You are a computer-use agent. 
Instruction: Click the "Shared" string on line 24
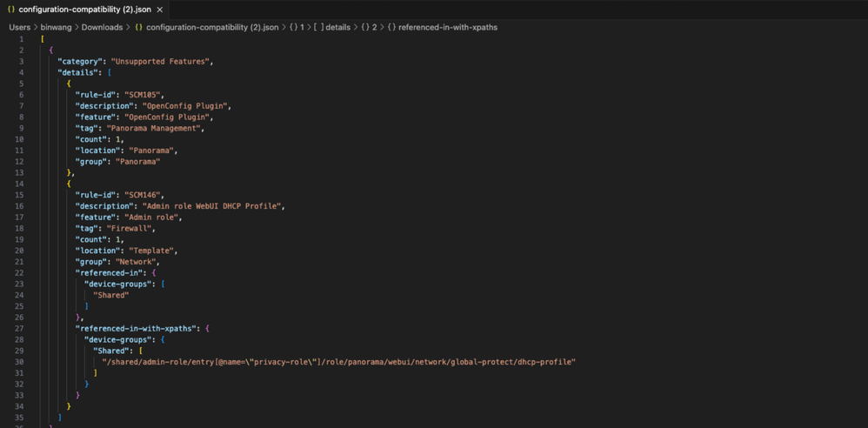[x=110, y=295]
